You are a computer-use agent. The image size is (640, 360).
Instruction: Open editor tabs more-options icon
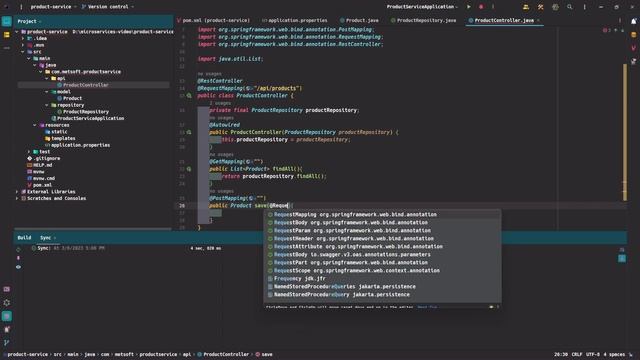[620, 20]
